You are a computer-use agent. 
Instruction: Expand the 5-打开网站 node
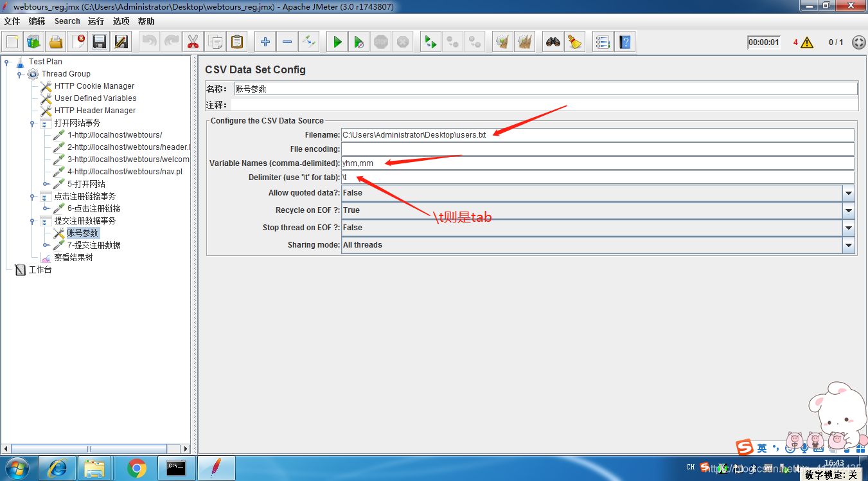[46, 184]
